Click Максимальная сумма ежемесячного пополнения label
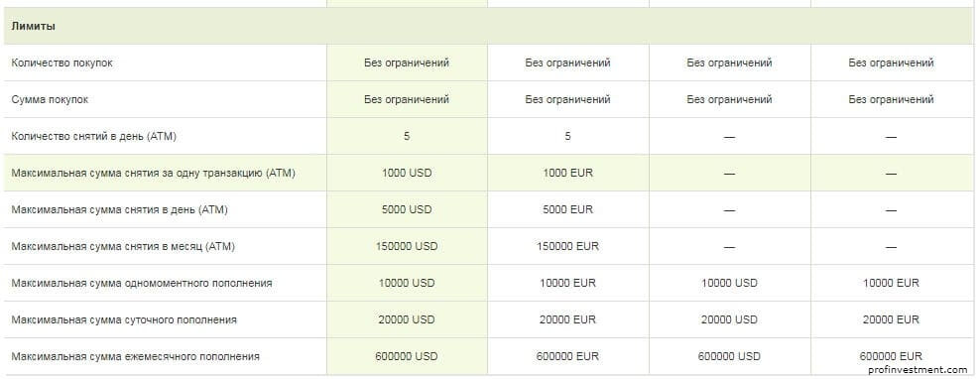Viewport: 980px width, 379px height. [135, 357]
